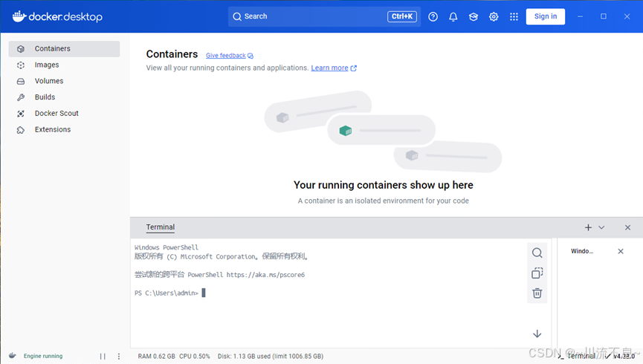Viewport: 643px width, 364px height.
Task: Click the Volumes drive icon
Action: coord(21,81)
